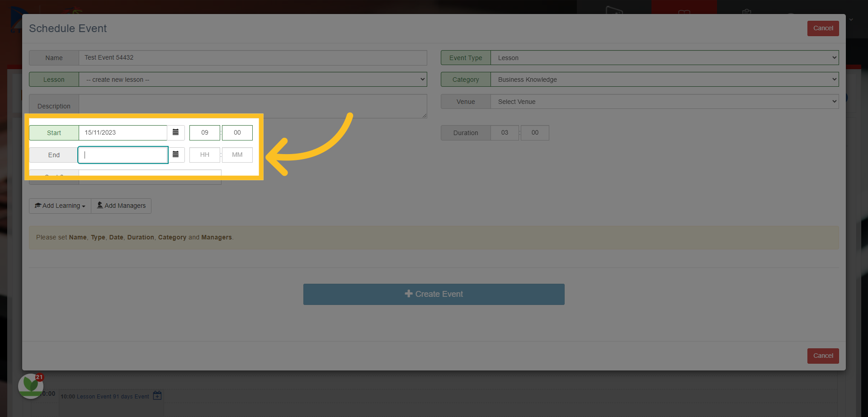Click the Event Type label

tap(466, 58)
